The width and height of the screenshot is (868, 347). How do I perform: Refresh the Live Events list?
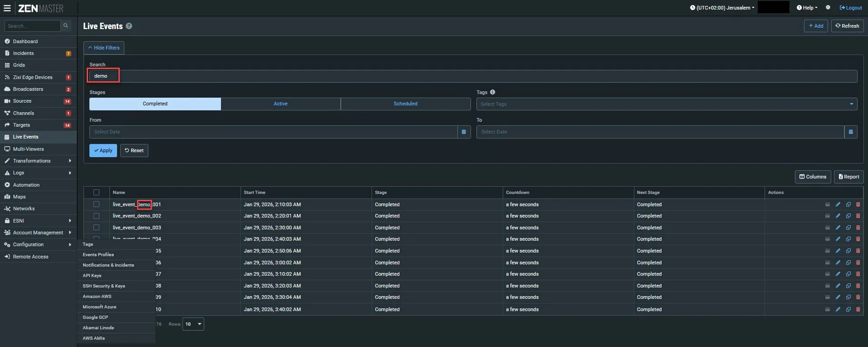[847, 26]
